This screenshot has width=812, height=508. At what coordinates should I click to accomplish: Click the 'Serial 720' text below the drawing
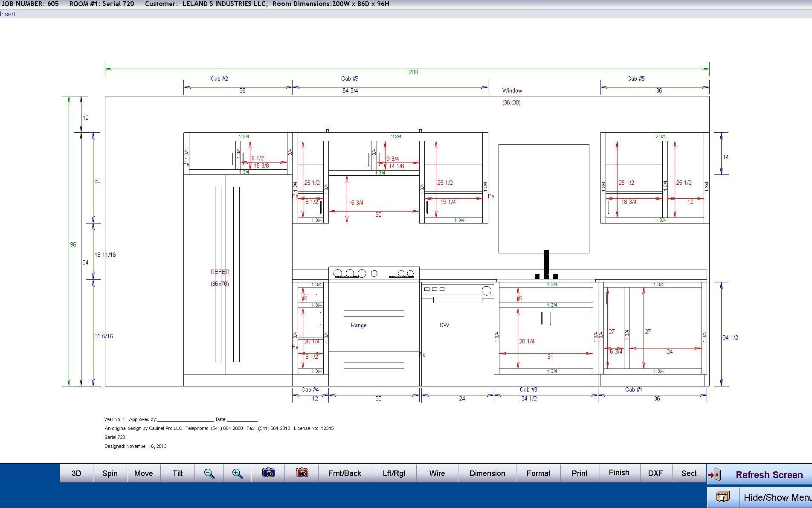point(115,437)
